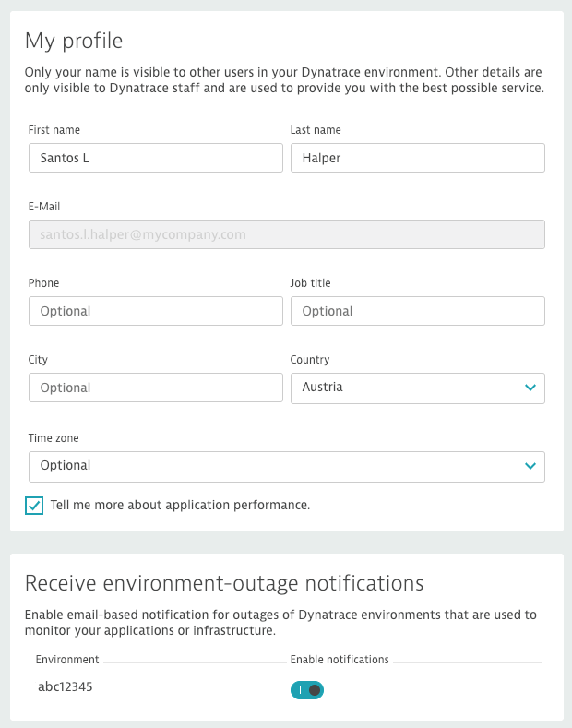Uncheck the application performance checkbox
This screenshot has height=728, width=572.
click(x=34, y=506)
